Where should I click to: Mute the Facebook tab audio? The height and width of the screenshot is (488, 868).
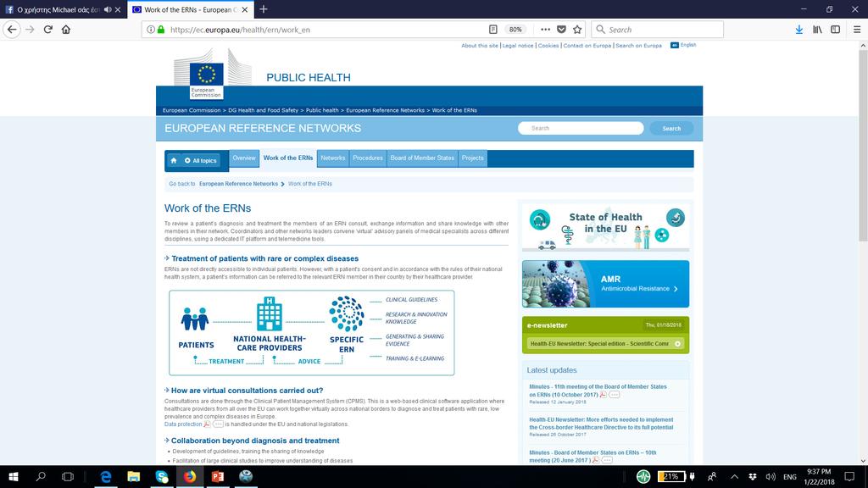pyautogui.click(x=108, y=9)
